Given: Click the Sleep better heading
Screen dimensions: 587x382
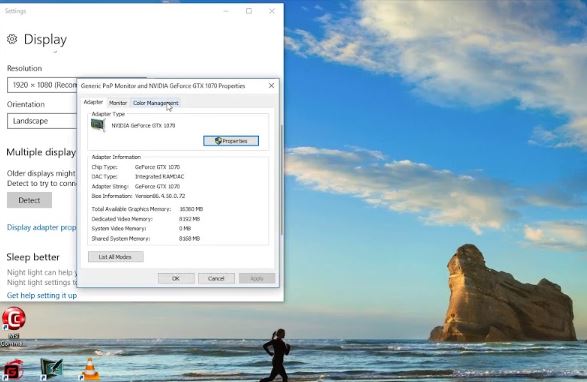Looking at the screenshot, I should (33, 257).
